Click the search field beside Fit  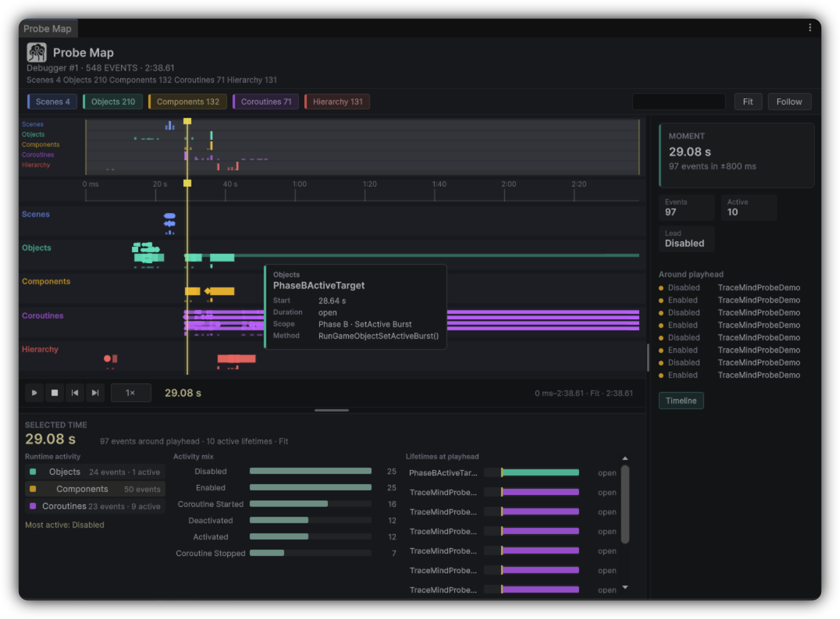(x=679, y=102)
